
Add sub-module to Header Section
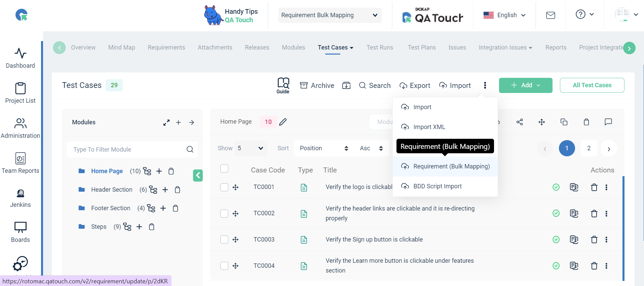pos(165,190)
